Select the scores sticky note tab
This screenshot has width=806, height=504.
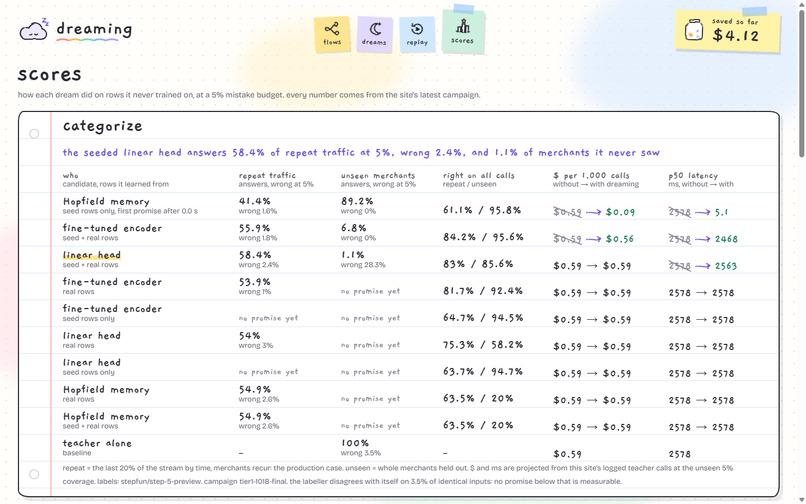pyautogui.click(x=463, y=32)
